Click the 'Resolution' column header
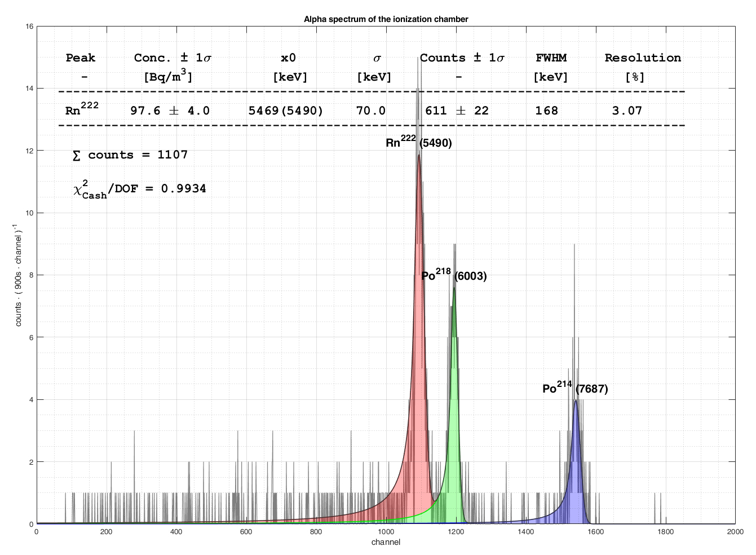Image resolution: width=756 pixels, height=555 pixels. point(643,58)
